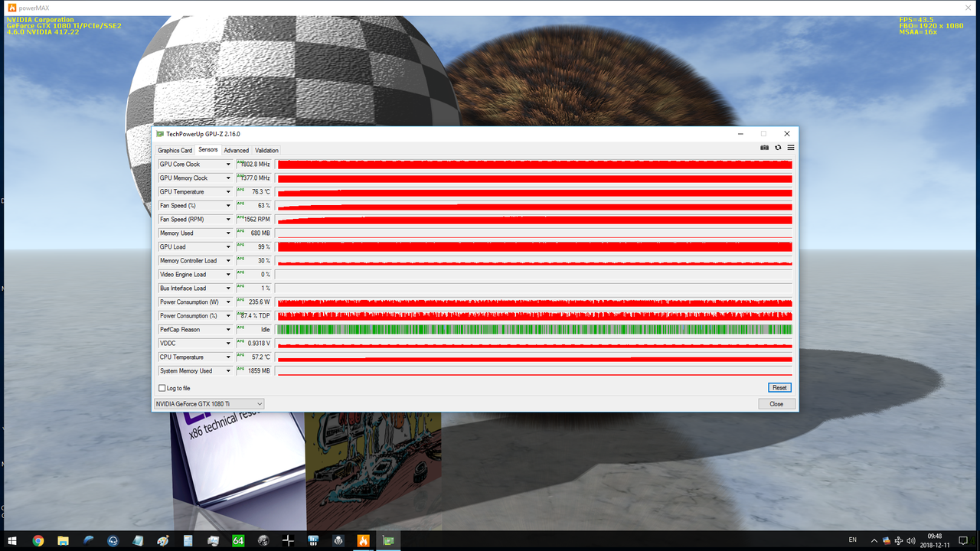Open the GPU-Z hamburger menu
The height and width of the screenshot is (551, 980).
click(791, 148)
